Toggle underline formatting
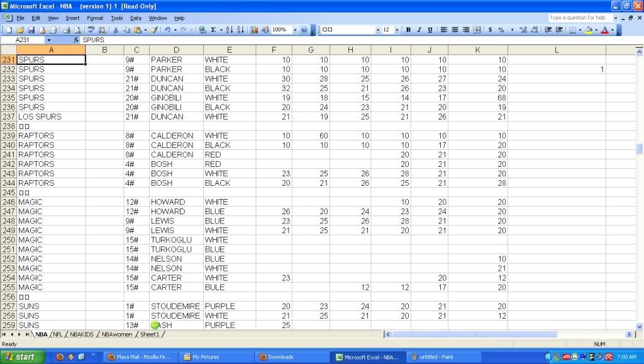Screen dimensions: 644x364 [x=430, y=30]
